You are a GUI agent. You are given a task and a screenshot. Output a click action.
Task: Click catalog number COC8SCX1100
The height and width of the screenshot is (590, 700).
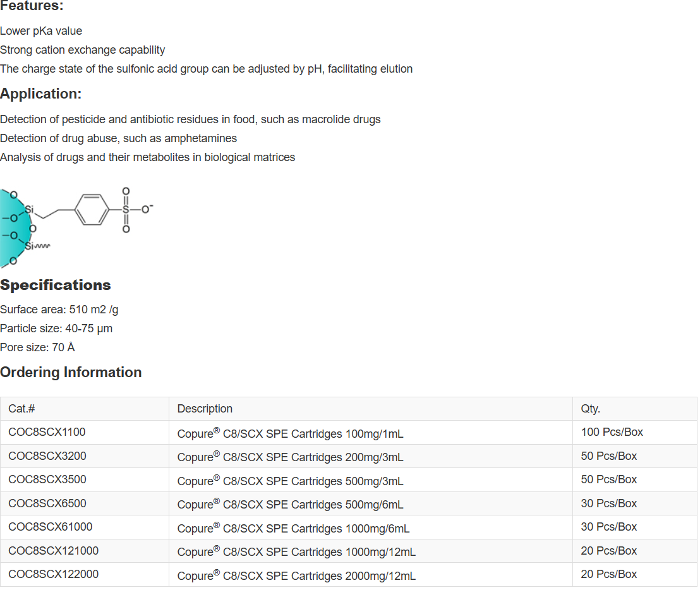[47, 432]
